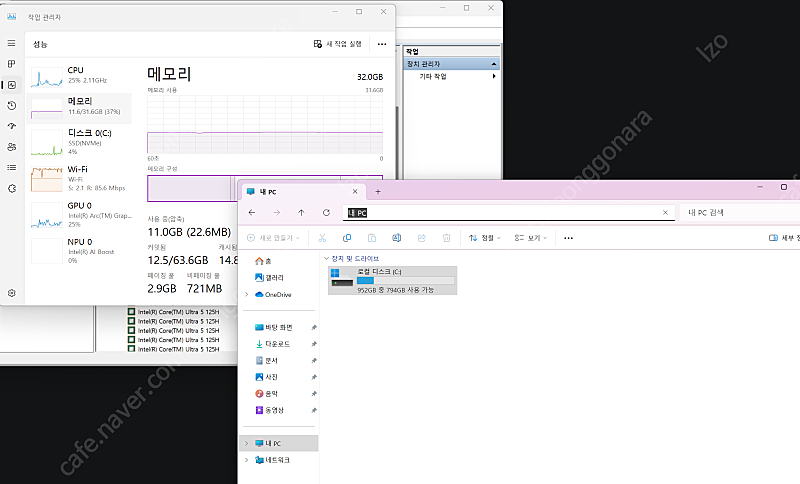The height and width of the screenshot is (484, 800).
Task: Clear the address bar with X
Action: [665, 213]
